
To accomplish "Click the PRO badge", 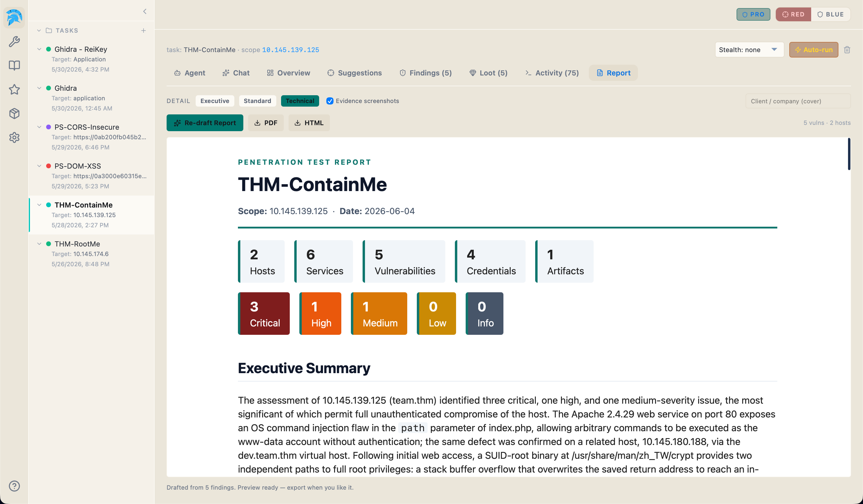I will pyautogui.click(x=753, y=14).
